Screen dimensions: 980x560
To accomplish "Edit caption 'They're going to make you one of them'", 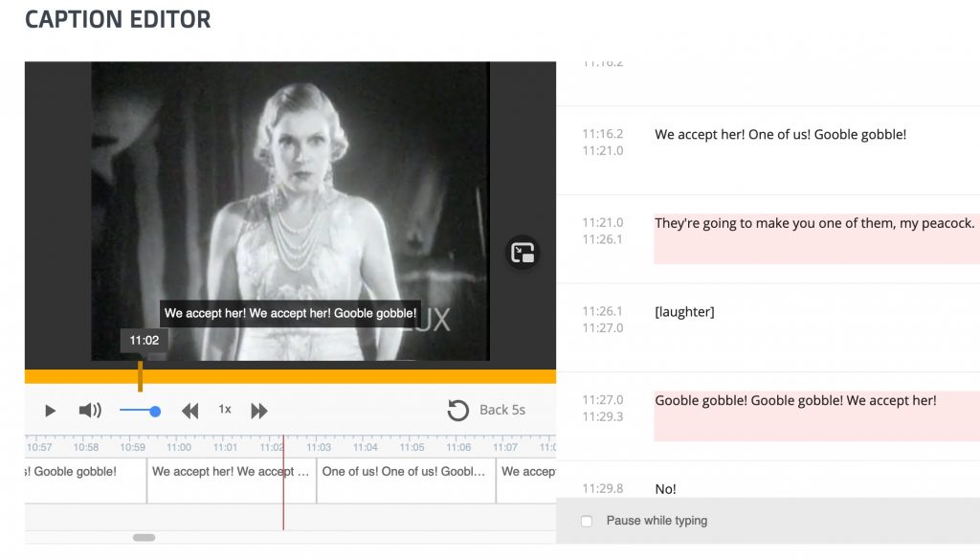I will (x=814, y=224).
